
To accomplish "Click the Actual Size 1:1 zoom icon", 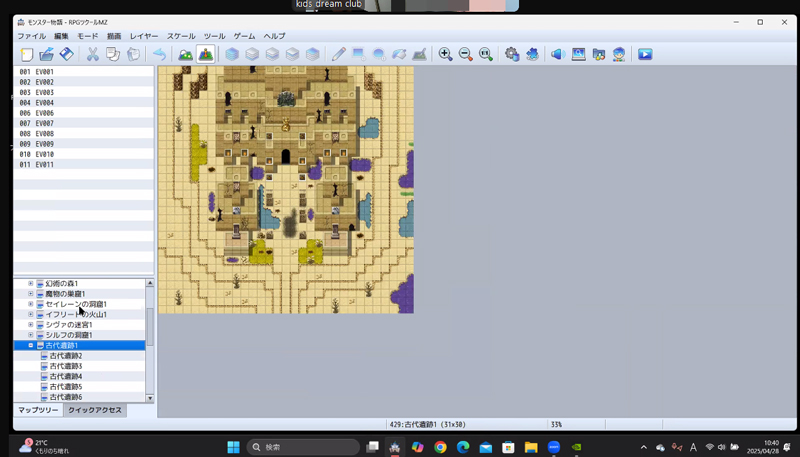I will click(486, 54).
